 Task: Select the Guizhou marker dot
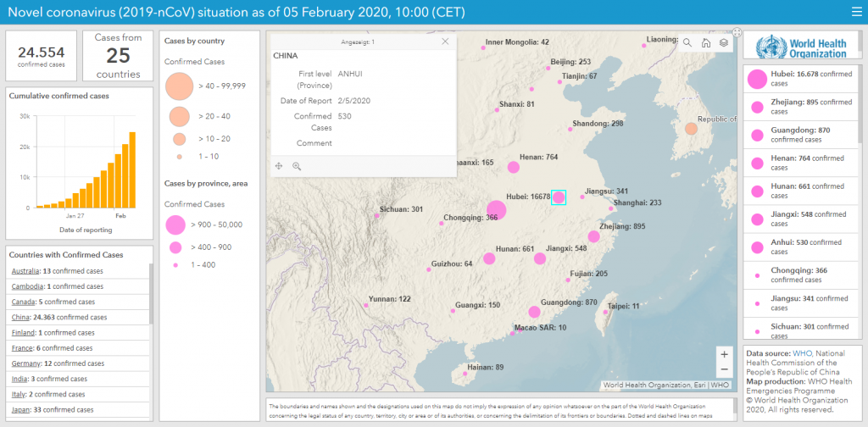point(428,270)
